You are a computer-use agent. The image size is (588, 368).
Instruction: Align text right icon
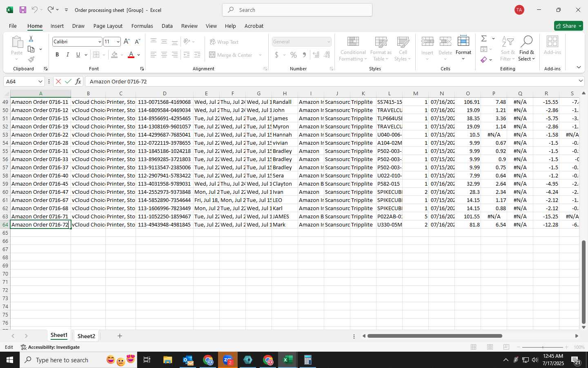[175, 55]
